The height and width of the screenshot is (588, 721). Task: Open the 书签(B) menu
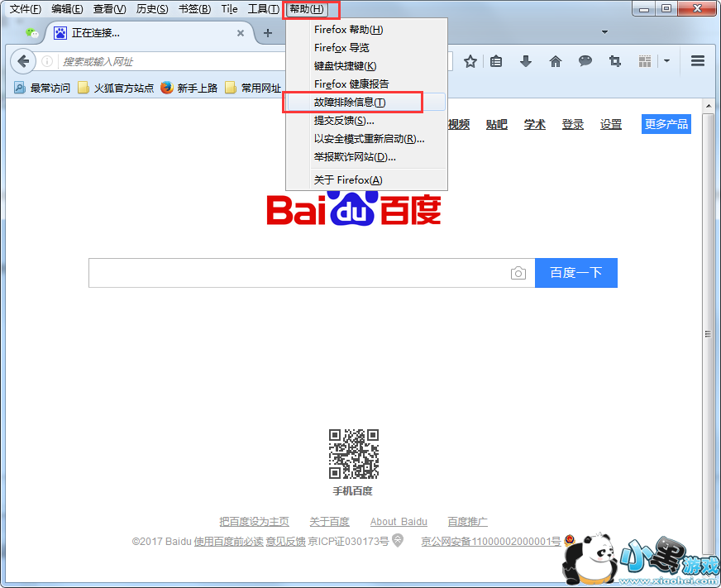click(194, 9)
